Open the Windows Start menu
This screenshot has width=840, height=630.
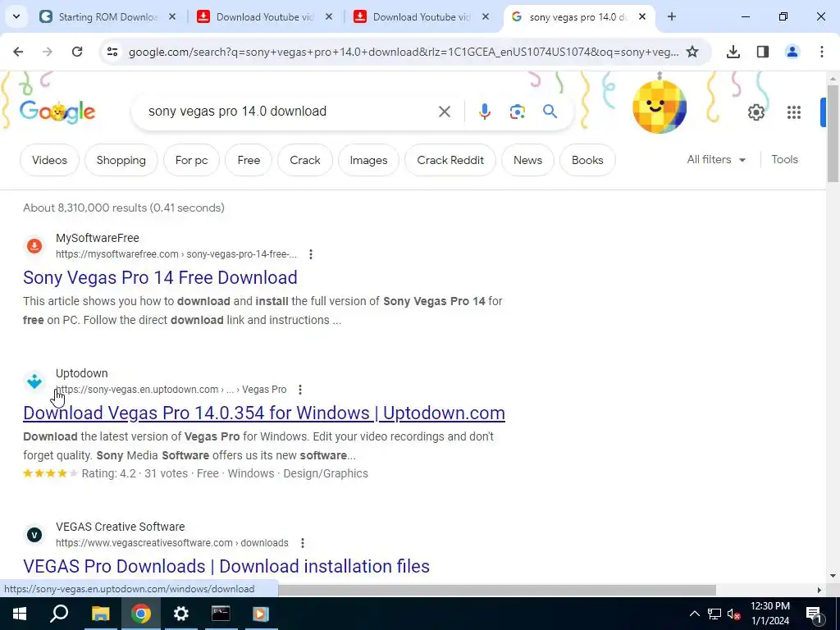[20, 614]
